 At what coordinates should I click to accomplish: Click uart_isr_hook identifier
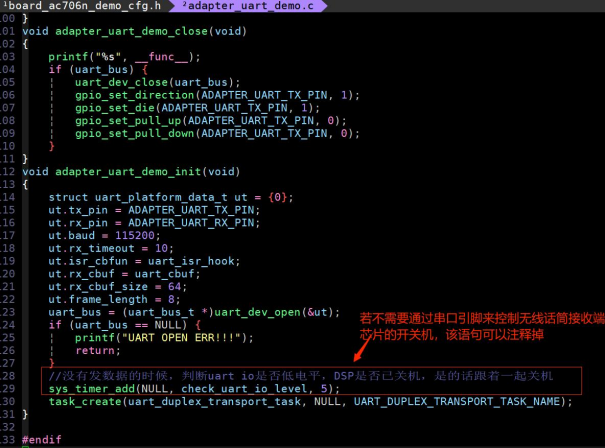pyautogui.click(x=191, y=261)
